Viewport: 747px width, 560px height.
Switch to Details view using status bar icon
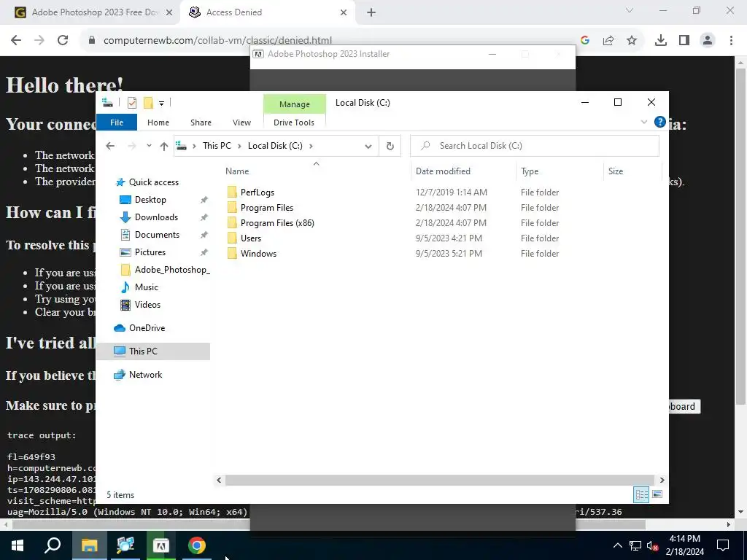641,494
